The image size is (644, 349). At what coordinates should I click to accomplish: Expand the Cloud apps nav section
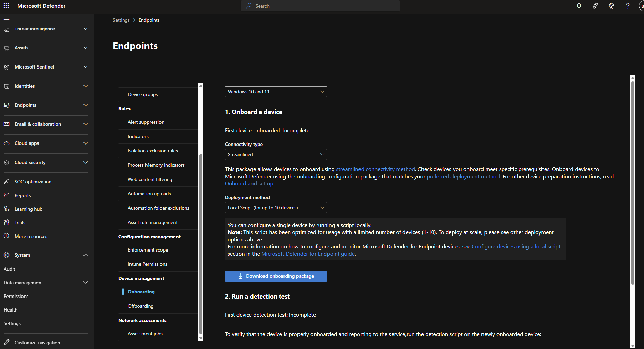(x=86, y=143)
